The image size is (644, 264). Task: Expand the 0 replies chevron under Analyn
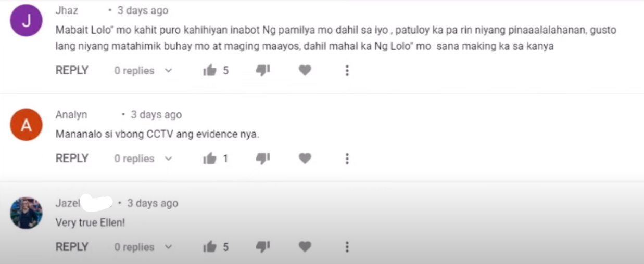click(168, 159)
